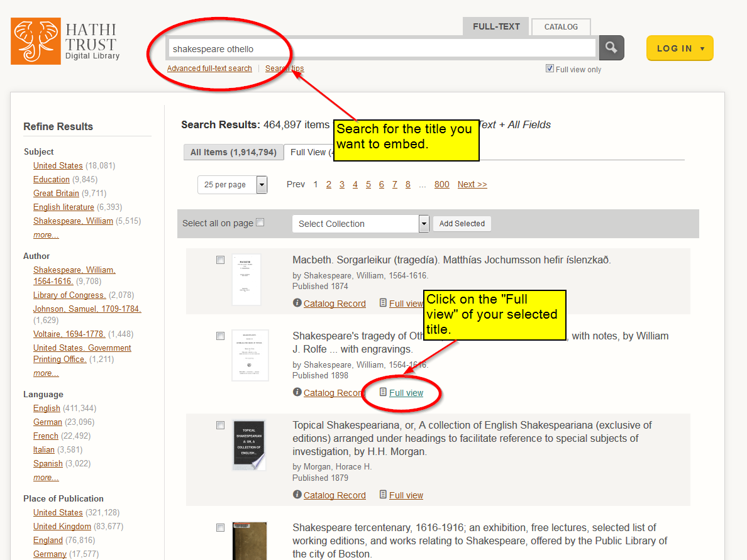
Task: Go to results page 5
Action: [368, 184]
